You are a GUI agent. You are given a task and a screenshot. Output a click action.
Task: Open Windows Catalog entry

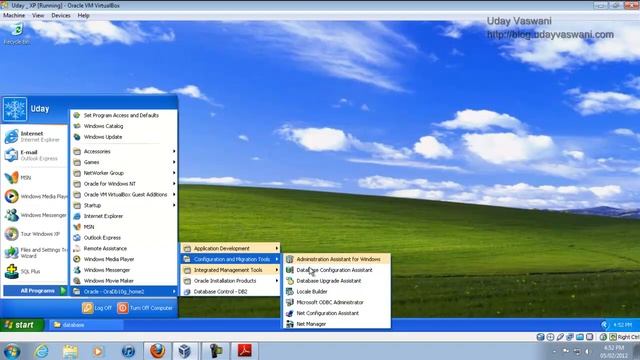124,126
